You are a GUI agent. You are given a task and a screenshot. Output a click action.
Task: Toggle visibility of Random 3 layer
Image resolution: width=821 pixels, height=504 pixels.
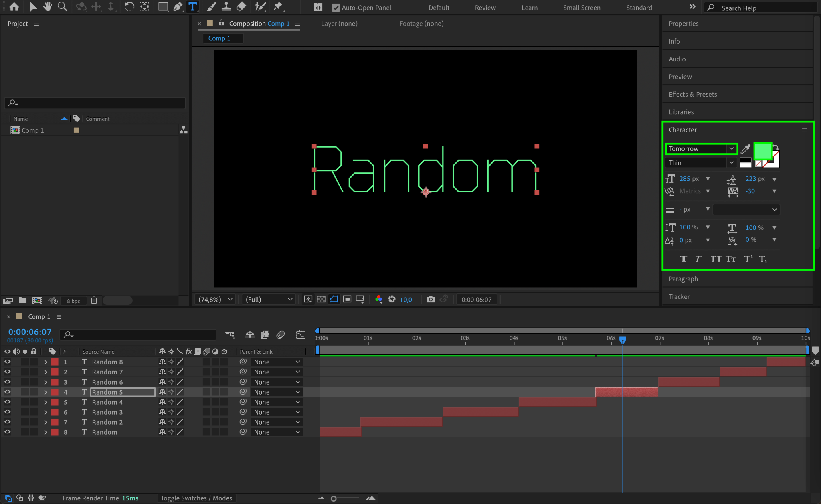coord(7,412)
